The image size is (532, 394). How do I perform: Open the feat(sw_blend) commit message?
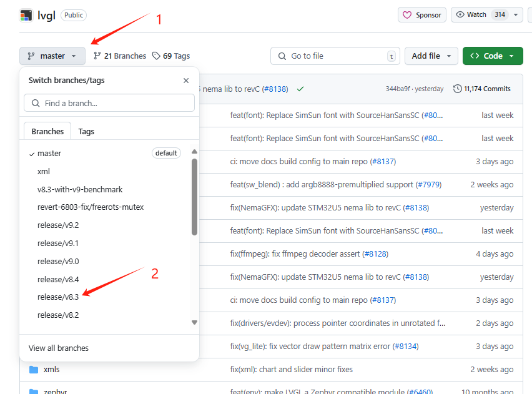pyautogui.click(x=322, y=185)
